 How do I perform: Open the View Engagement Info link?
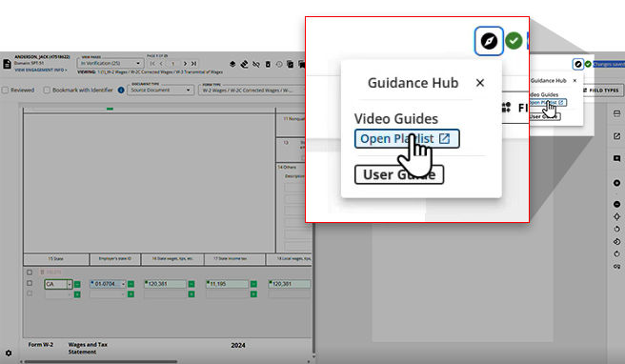click(41, 71)
